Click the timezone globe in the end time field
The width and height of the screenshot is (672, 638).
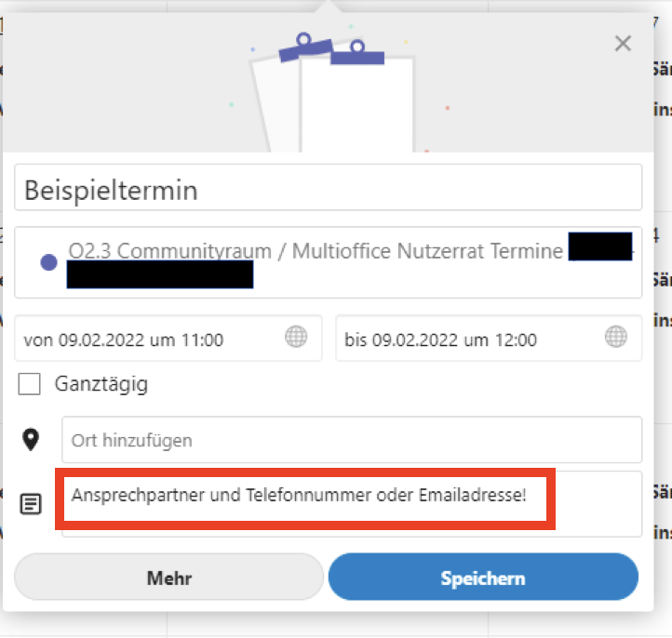(616, 338)
